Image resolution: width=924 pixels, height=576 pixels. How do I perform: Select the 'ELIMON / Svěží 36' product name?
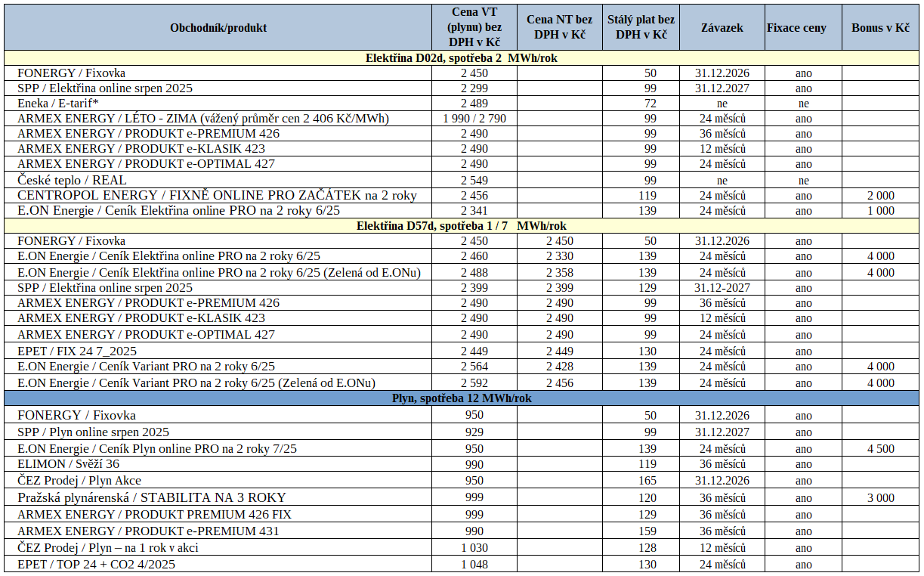(68, 463)
